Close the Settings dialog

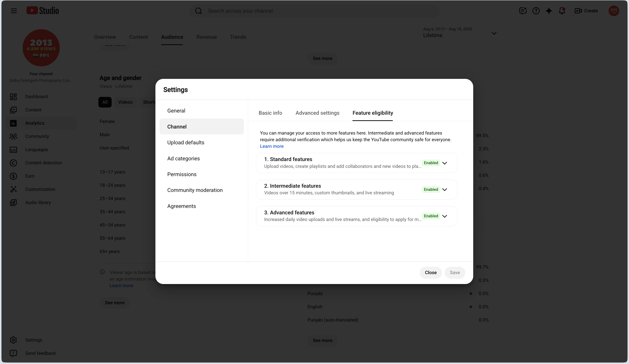tap(431, 272)
